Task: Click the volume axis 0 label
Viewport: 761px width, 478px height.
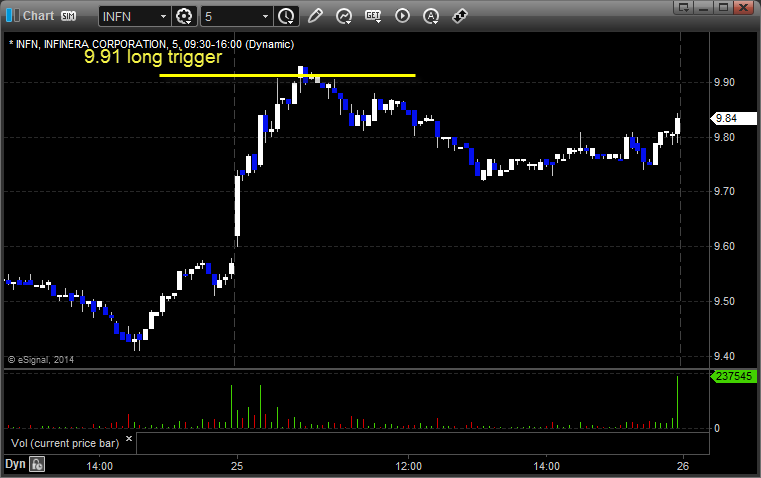Action: point(717,429)
